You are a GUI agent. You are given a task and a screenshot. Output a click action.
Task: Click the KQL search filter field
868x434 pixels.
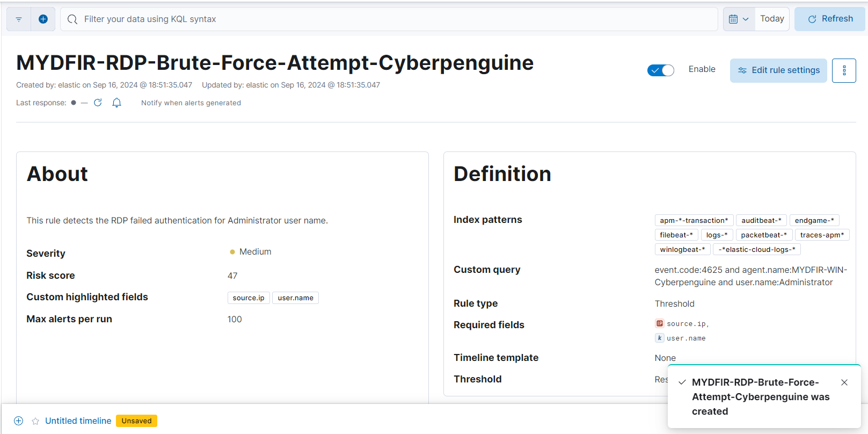(389, 19)
